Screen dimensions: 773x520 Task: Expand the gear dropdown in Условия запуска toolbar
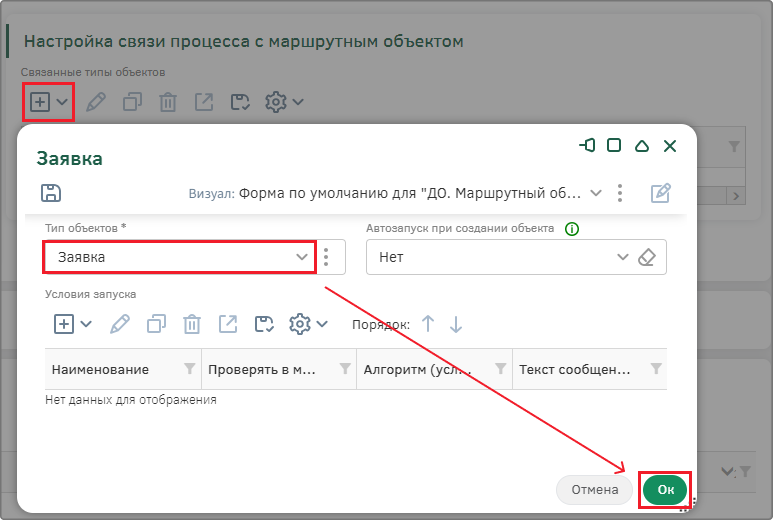322,324
